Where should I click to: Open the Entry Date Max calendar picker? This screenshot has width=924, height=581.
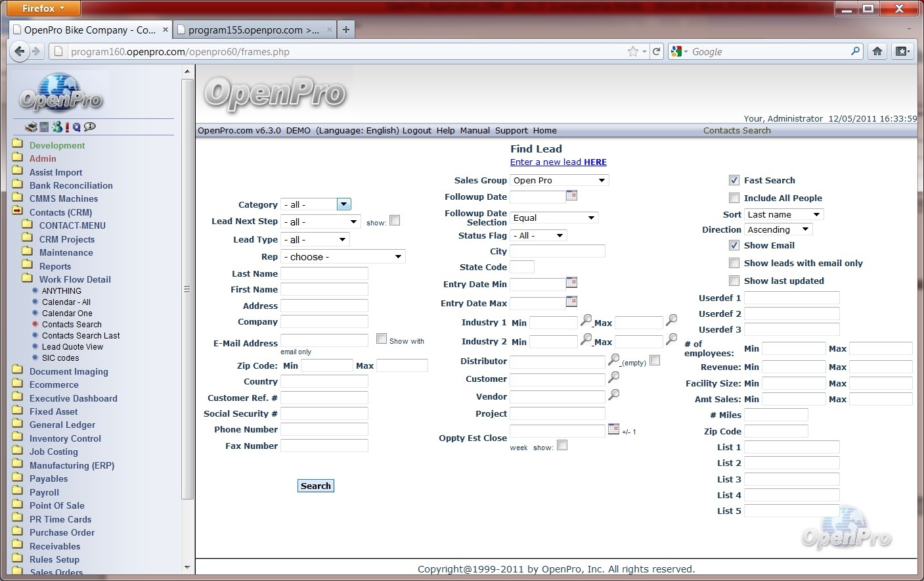coord(571,302)
